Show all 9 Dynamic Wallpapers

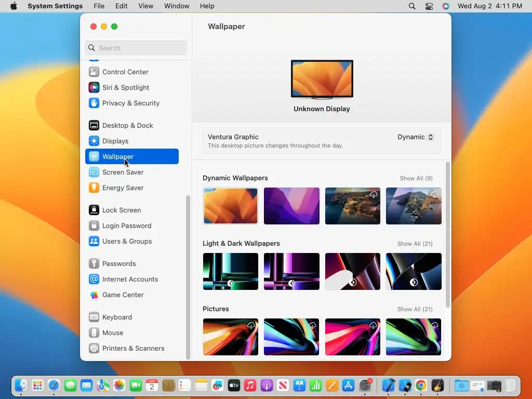pos(416,179)
